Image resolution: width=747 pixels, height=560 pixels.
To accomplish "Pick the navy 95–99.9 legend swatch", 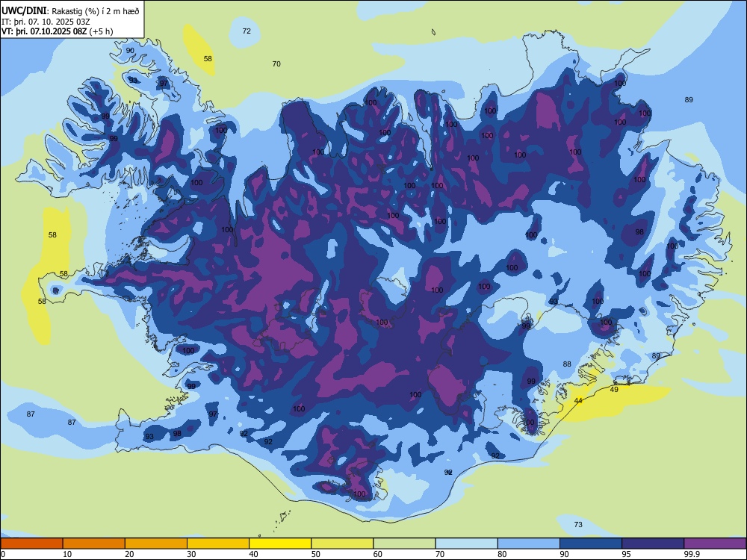I will [x=653, y=544].
